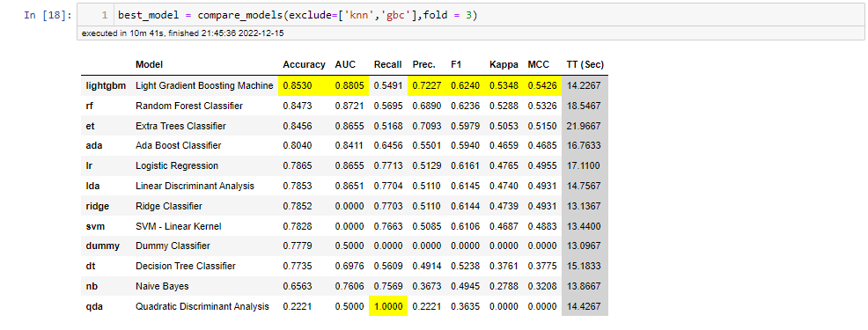Click Decision Tree Kappa value 0.3761
Screen dimensions: 868x330
(x=504, y=266)
